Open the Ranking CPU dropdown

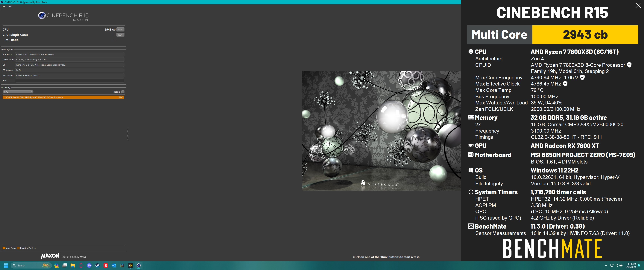[18, 92]
